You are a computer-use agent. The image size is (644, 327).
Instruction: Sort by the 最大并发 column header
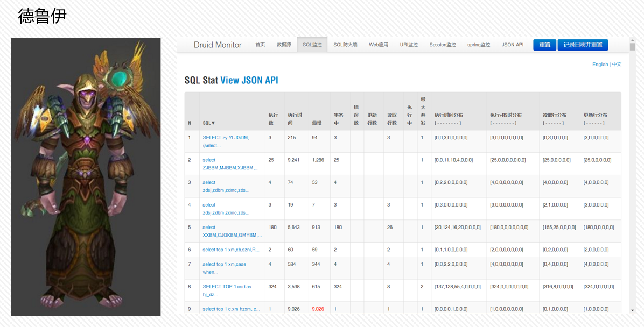click(423, 111)
